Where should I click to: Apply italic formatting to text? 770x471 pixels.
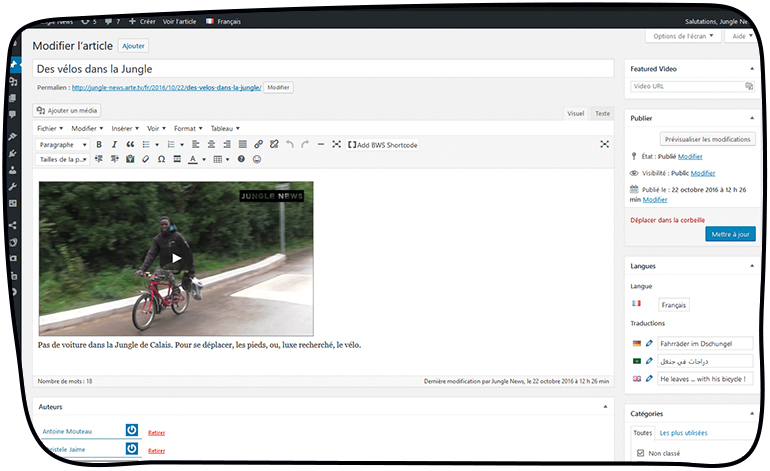pos(114,145)
